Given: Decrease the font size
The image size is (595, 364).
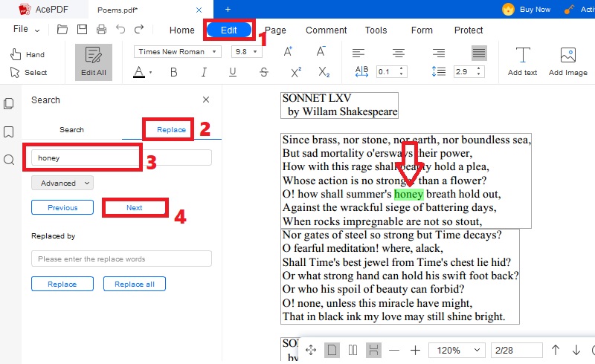Looking at the screenshot, I should pyautogui.click(x=321, y=51).
